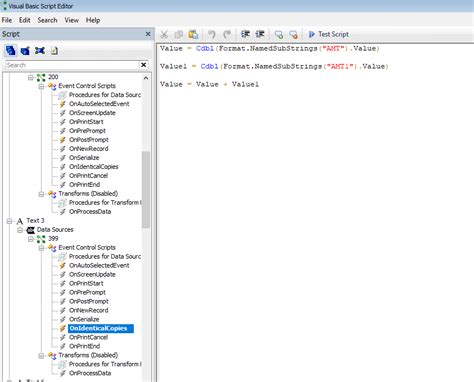Click the Cut scissors toolbar icon
The height and width of the screenshot is (382, 474).
coord(164,34)
